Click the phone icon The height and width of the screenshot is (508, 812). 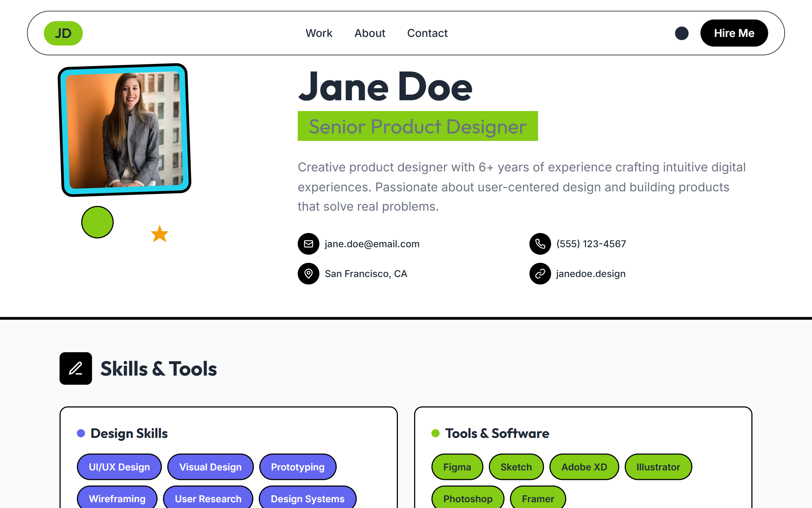tap(540, 244)
